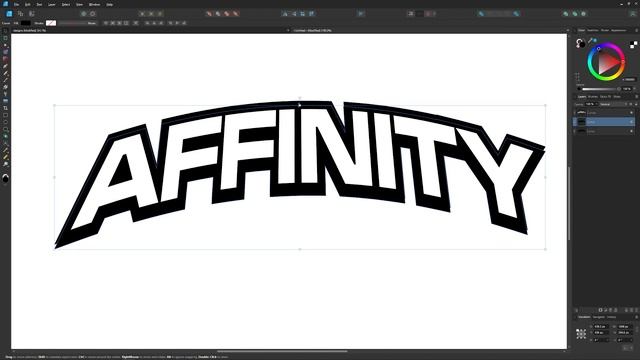Viewport: 640px width, 360px height.
Task: Click the first orange arrange-order toolbar icon
Action: point(209,13)
